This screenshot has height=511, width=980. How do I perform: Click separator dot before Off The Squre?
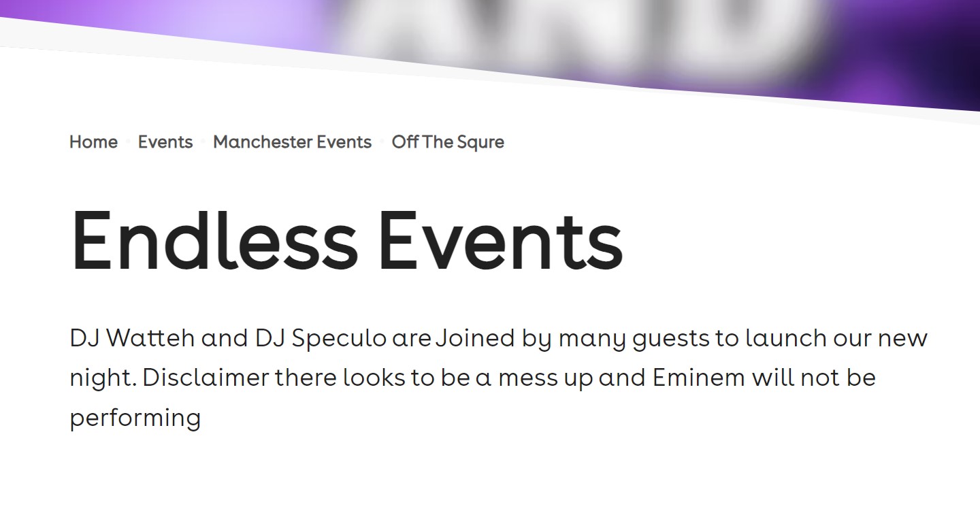tap(382, 143)
